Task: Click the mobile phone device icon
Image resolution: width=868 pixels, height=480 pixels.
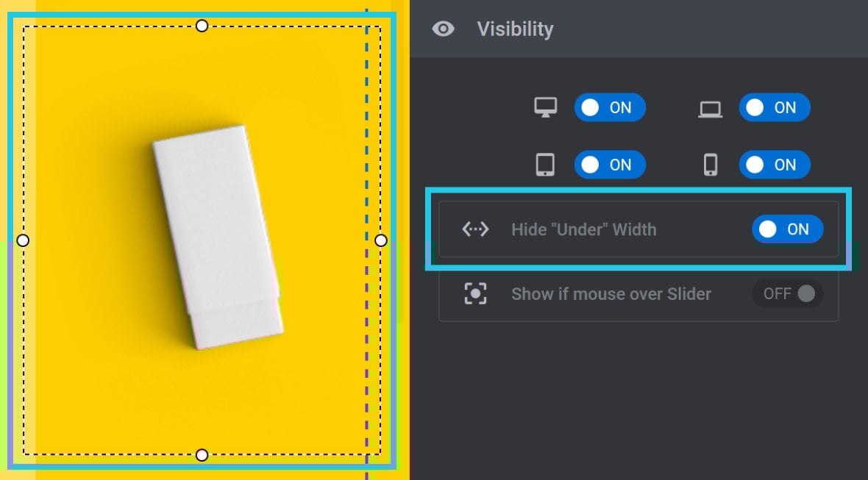Action: point(711,165)
